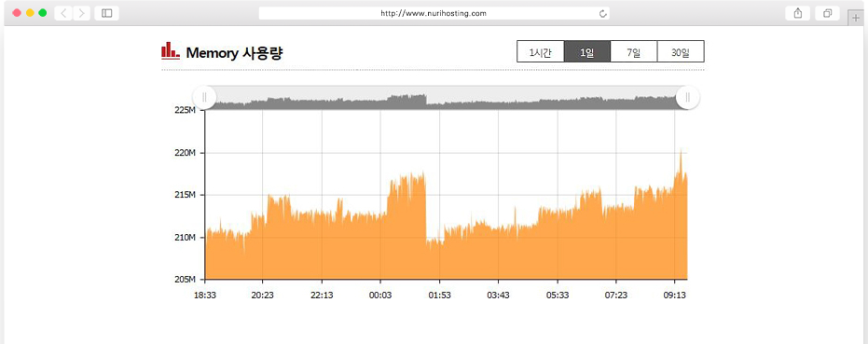Screen dimensions: 868x344
Task: Maximize the window with the green button
Action: (x=43, y=13)
